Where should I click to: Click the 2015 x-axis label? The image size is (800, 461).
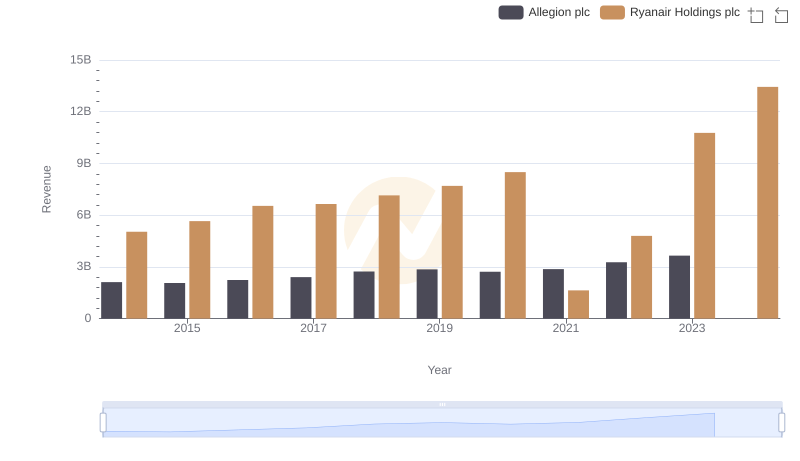tap(187, 328)
